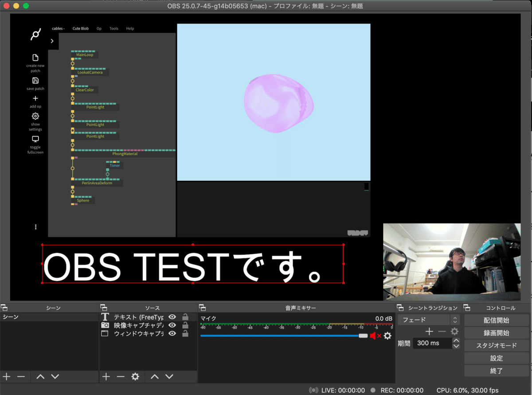
Task: Click the create new patch icon
Action: [35, 58]
